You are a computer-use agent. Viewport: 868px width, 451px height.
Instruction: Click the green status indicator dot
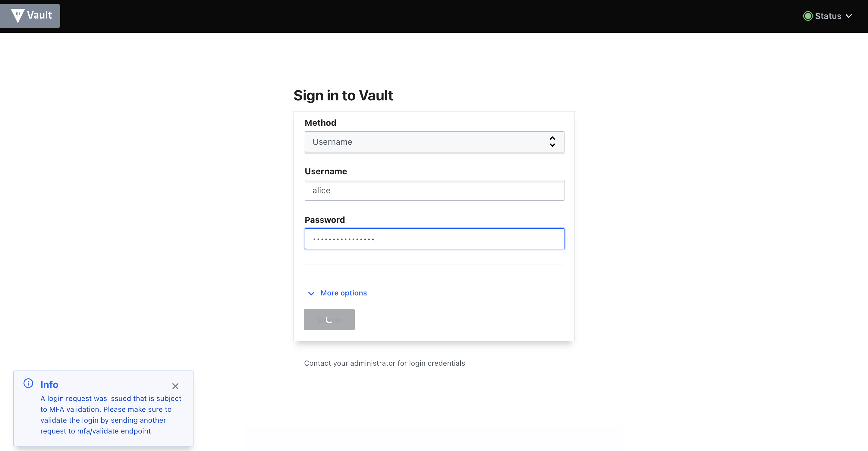click(x=808, y=16)
